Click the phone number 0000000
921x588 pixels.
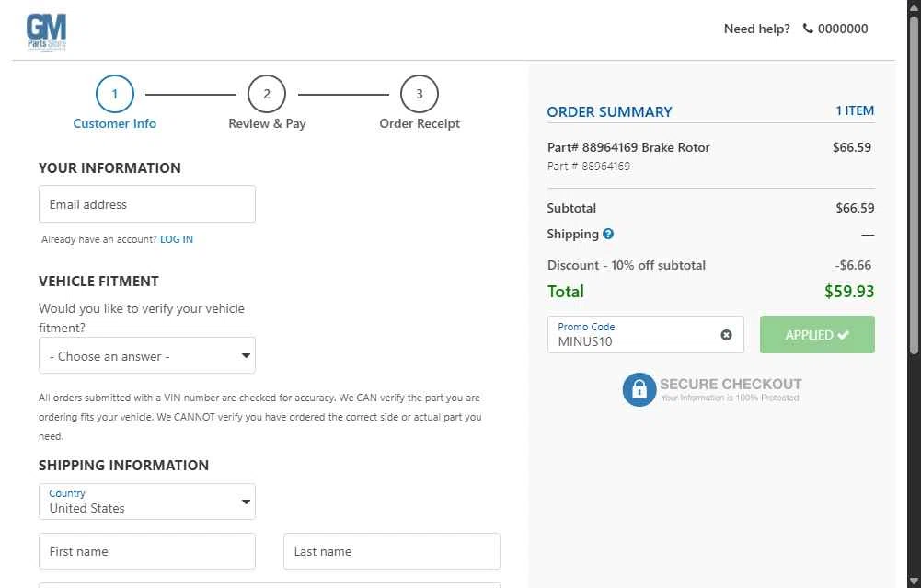[843, 29]
